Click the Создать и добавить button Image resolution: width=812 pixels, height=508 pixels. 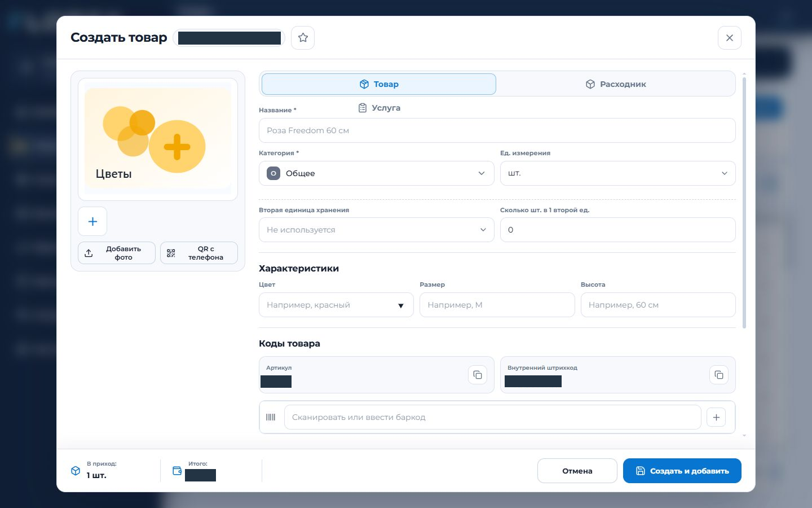point(682,471)
